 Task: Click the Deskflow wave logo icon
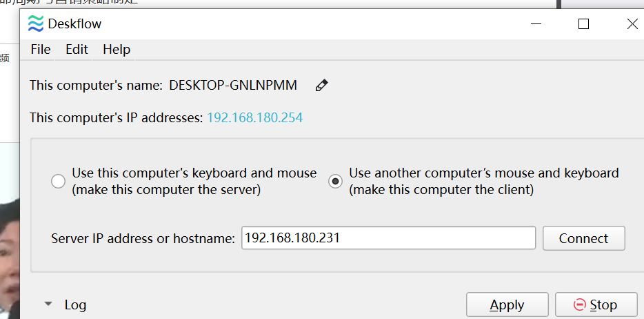[x=36, y=24]
